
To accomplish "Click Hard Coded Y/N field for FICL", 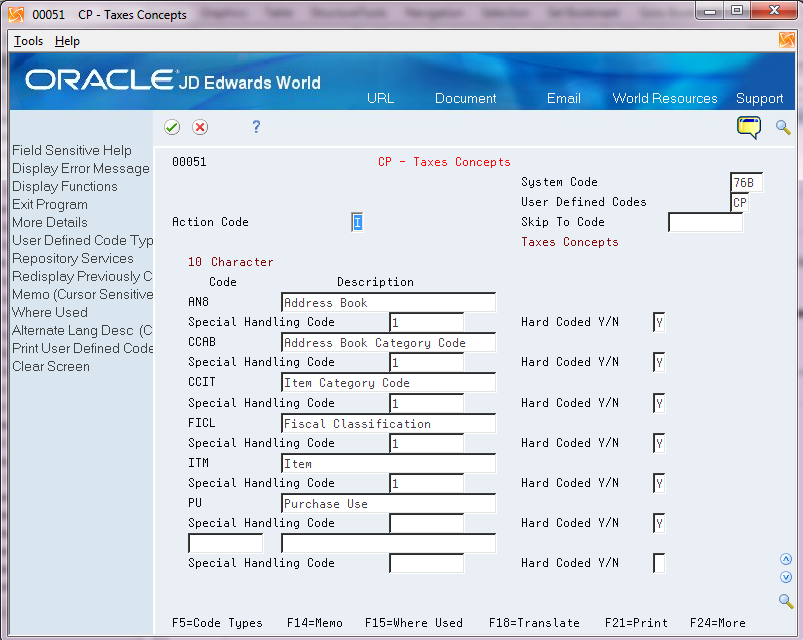I will [659, 443].
